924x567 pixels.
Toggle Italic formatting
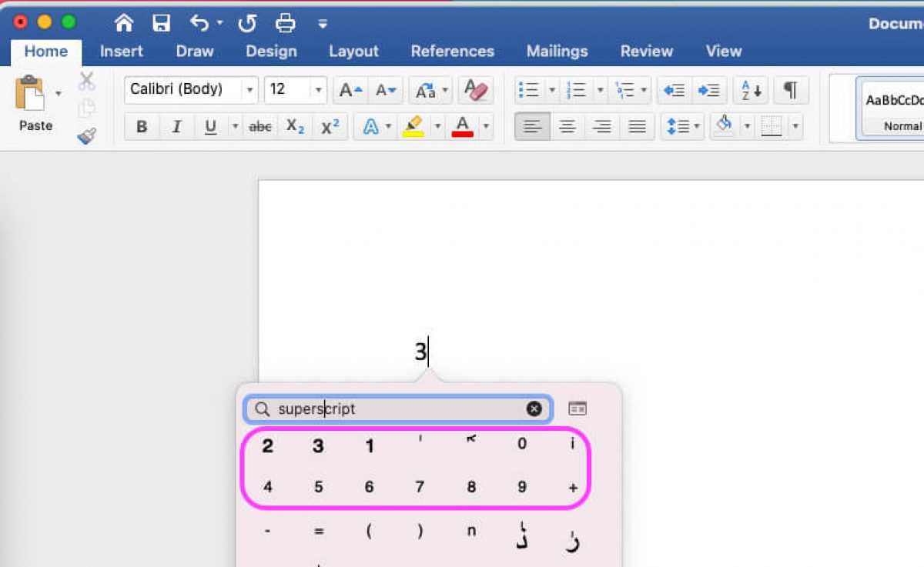tap(176, 127)
